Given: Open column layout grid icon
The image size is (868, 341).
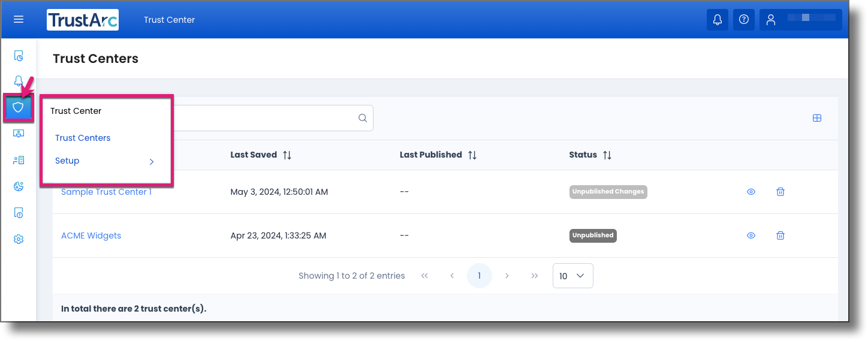Looking at the screenshot, I should coord(816,118).
